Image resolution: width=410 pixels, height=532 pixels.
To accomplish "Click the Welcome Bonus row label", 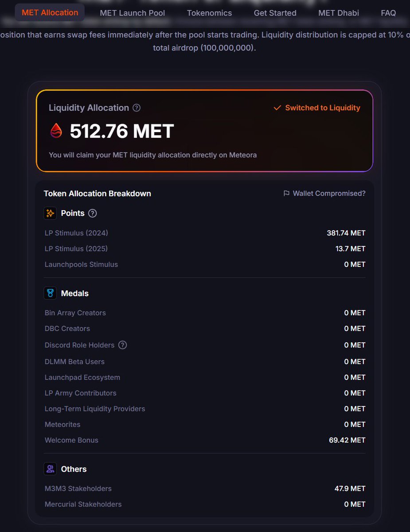I will coord(71,440).
